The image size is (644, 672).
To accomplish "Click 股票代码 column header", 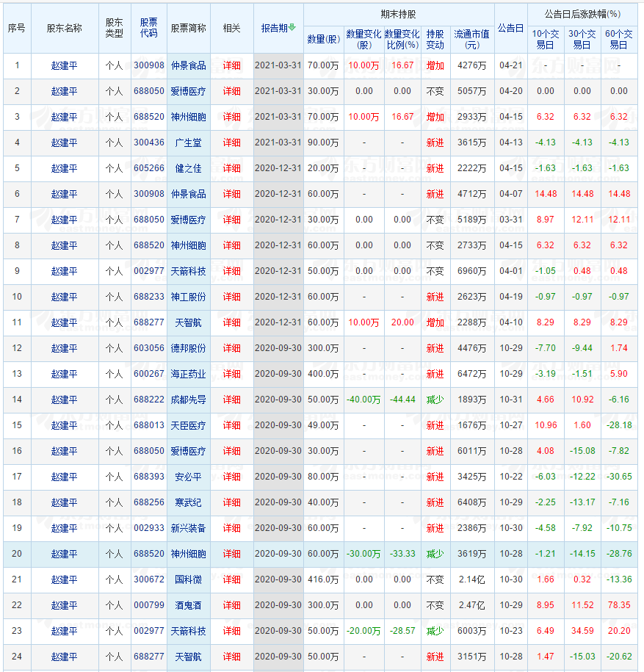I will click(148, 28).
